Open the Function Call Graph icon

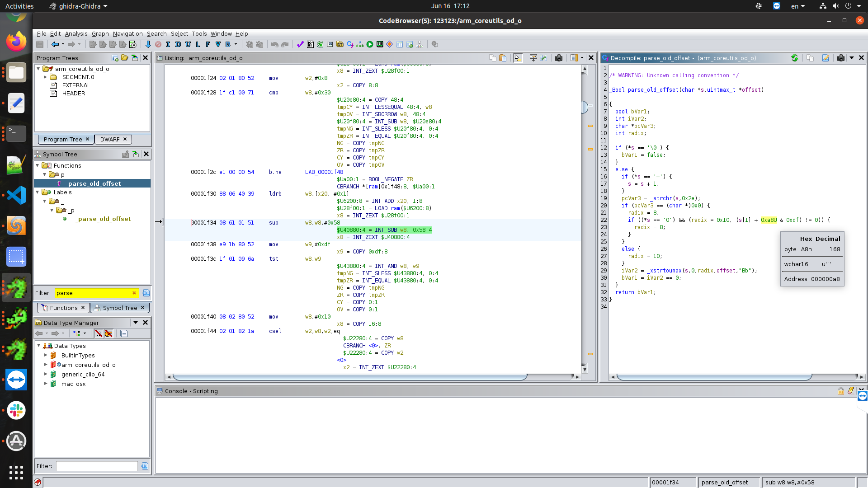[359, 44]
